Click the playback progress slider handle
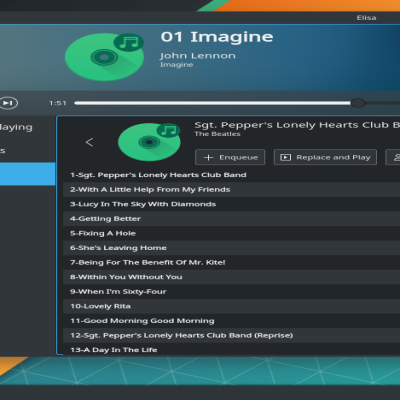 tap(358, 103)
